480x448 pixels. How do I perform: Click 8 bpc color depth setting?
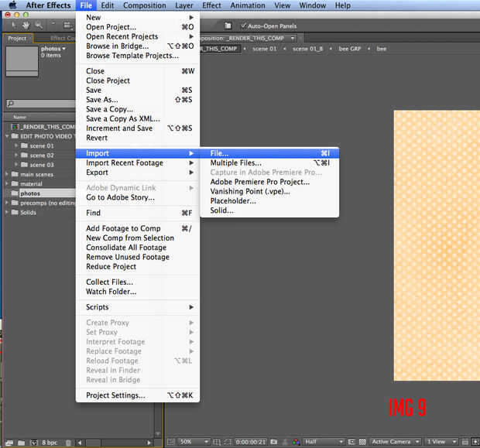click(x=50, y=443)
